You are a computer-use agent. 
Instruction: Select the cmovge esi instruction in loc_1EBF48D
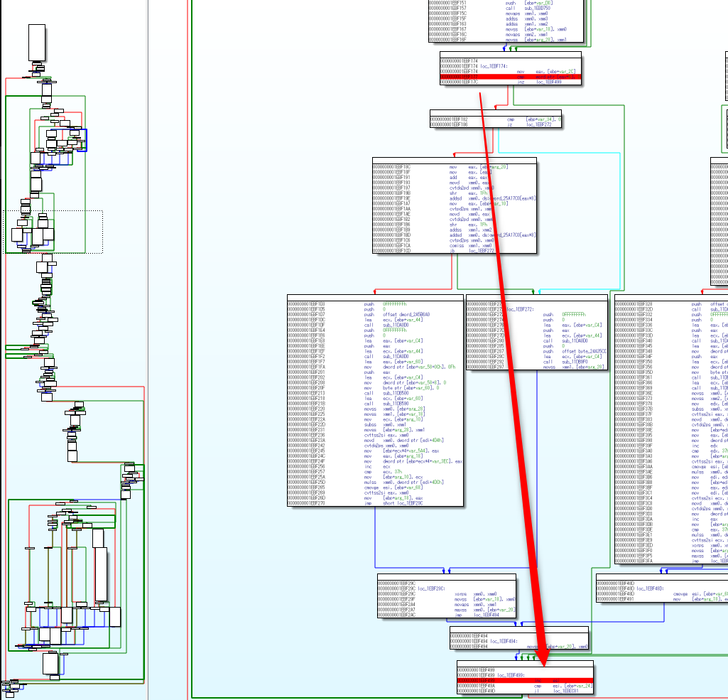click(681, 594)
